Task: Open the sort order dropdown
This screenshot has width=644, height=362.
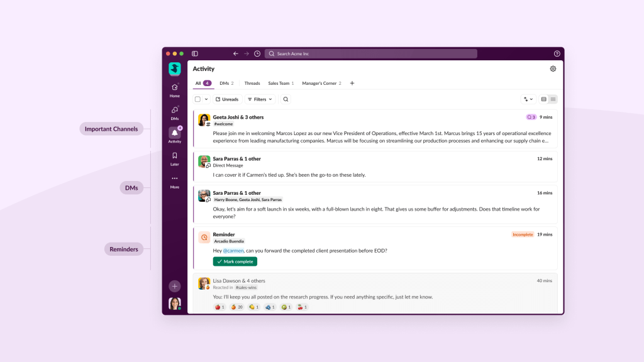Action: coord(528,99)
